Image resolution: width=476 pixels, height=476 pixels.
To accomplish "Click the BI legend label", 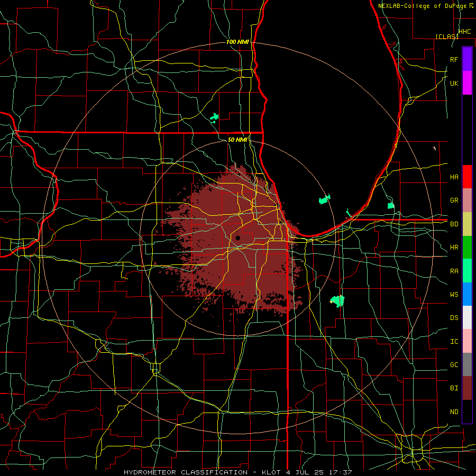I will point(454,388).
